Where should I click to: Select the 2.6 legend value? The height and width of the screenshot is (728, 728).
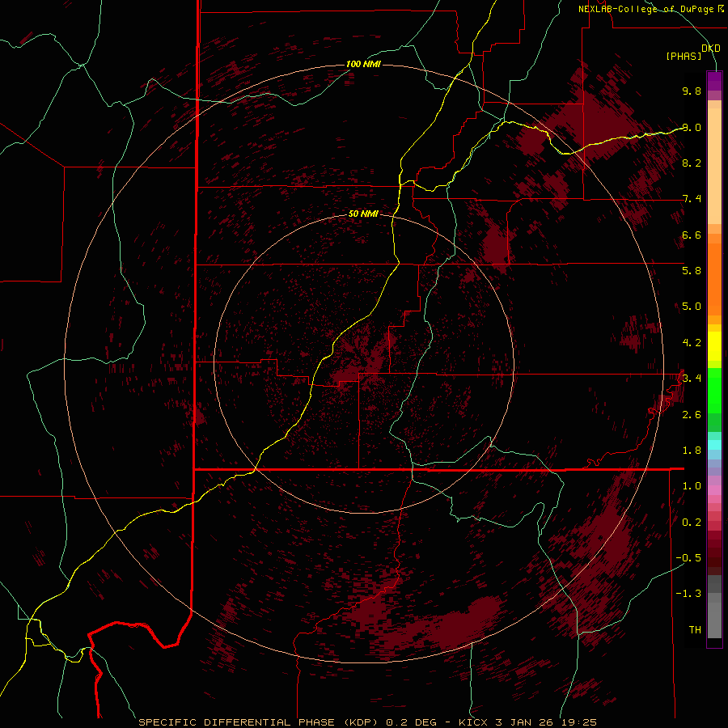click(692, 414)
